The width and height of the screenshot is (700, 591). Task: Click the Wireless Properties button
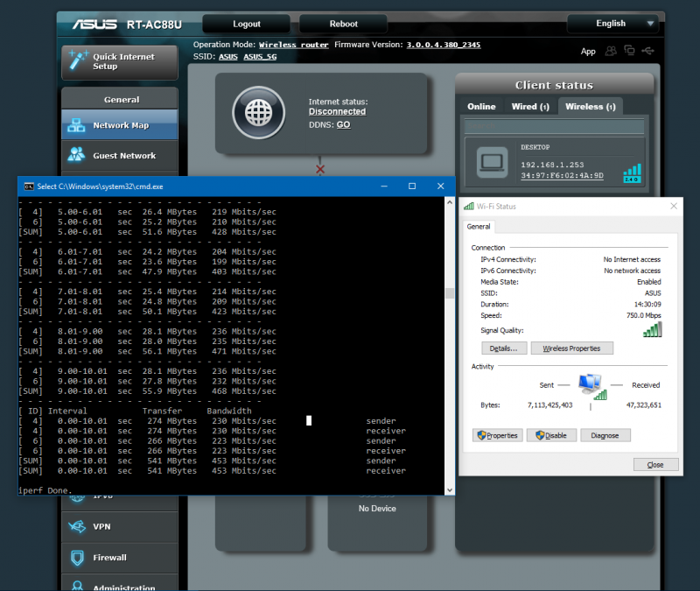572,348
